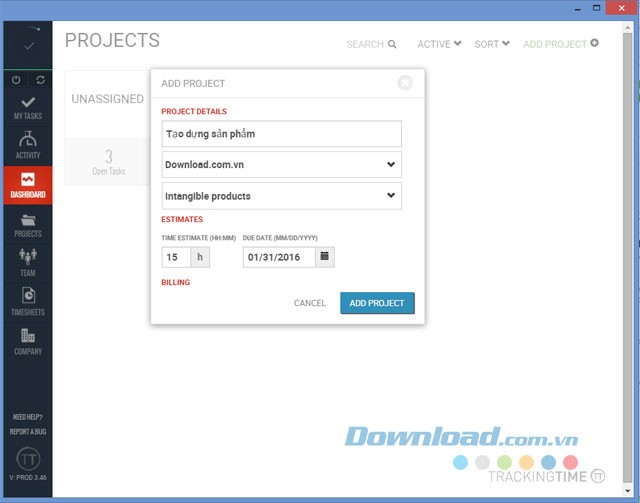This screenshot has width=640, height=503.
Task: Open the Projects folder icon
Action: click(27, 224)
